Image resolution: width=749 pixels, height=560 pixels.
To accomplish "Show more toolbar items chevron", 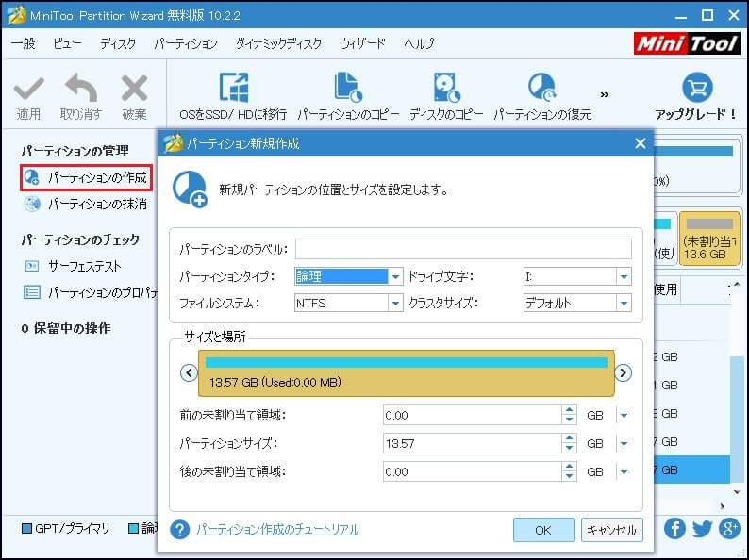I will click(605, 94).
